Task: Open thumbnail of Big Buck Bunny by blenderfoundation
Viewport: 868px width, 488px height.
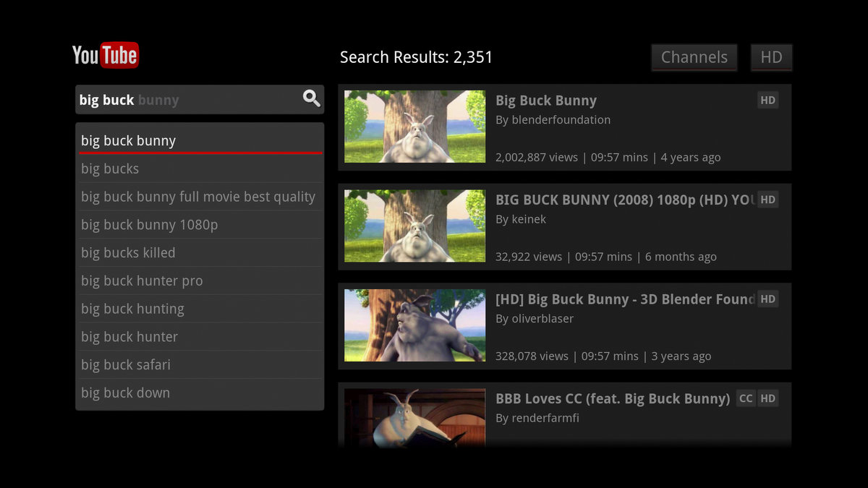Action: (x=414, y=127)
